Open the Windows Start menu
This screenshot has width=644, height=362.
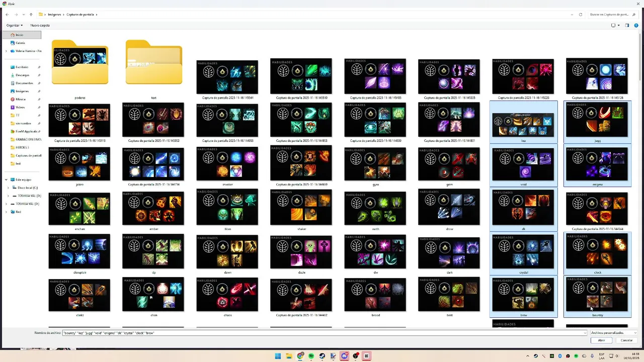tap(278, 356)
